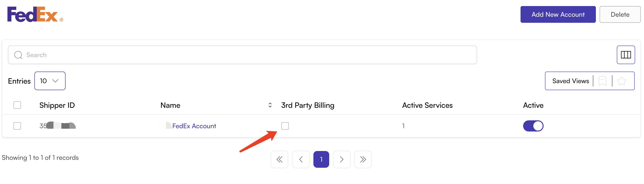This screenshot has height=184, width=644.
Task: Open the Entries count dropdown
Action: [x=50, y=81]
